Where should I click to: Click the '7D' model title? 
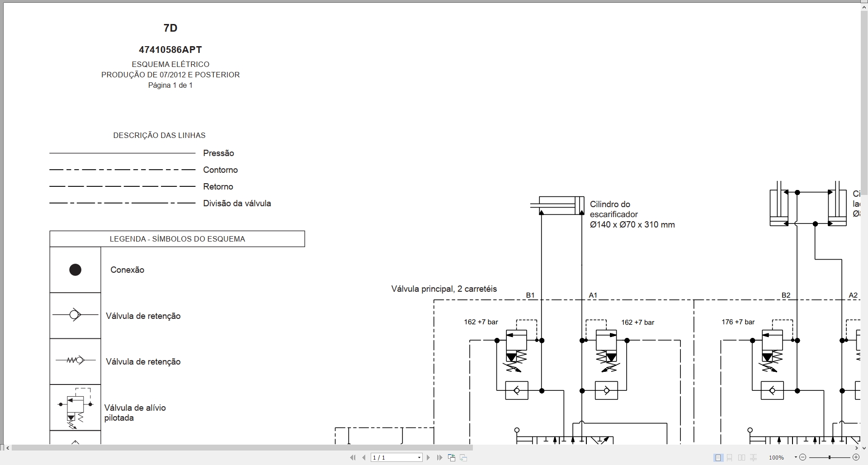(170, 28)
